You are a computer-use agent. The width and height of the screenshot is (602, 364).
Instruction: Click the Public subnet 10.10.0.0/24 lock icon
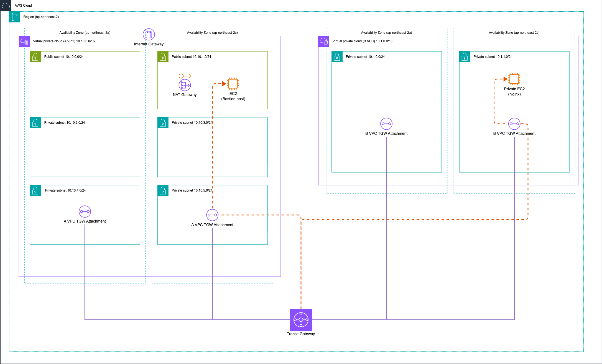(35, 57)
